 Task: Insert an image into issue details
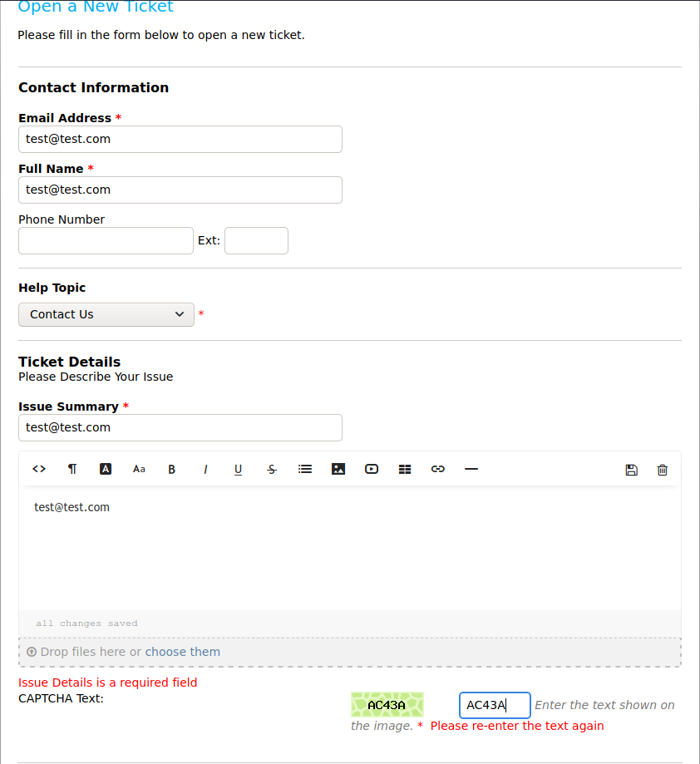[x=338, y=469]
